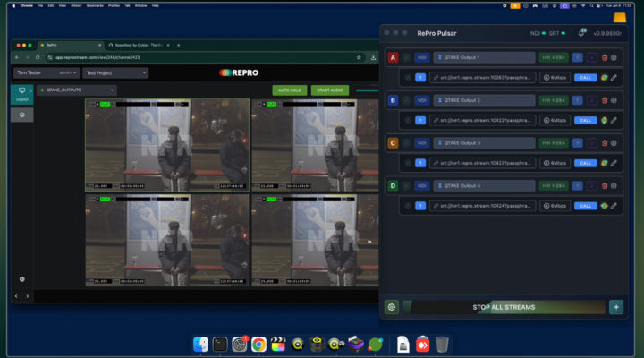
Task: Change the 6Mbps bitrate for stream A
Action: tap(555, 78)
